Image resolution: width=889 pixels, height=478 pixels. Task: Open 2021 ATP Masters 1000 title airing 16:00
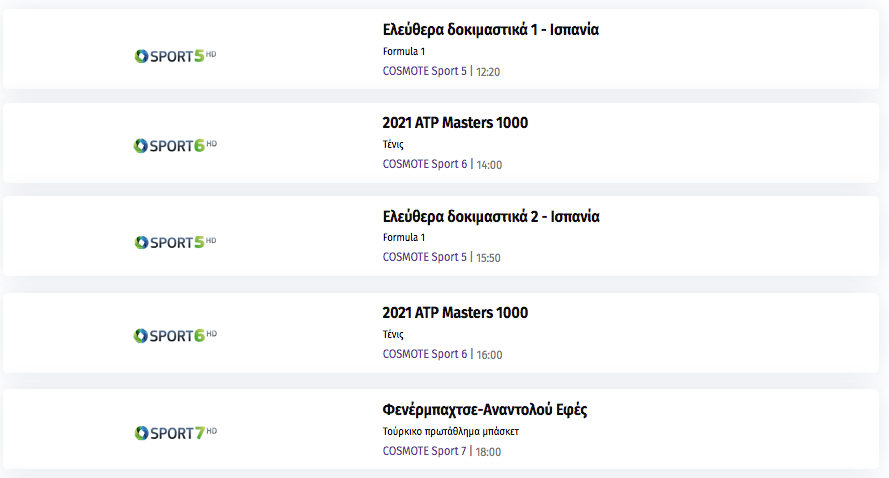[455, 312]
